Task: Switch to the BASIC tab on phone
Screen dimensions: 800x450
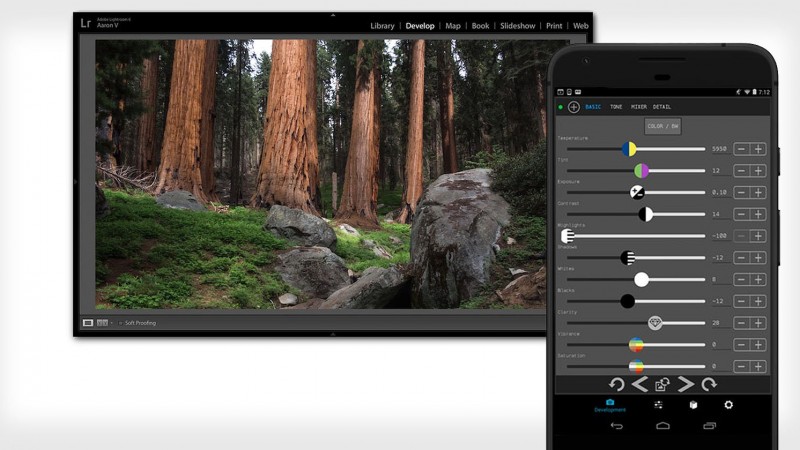Action: 593,107
